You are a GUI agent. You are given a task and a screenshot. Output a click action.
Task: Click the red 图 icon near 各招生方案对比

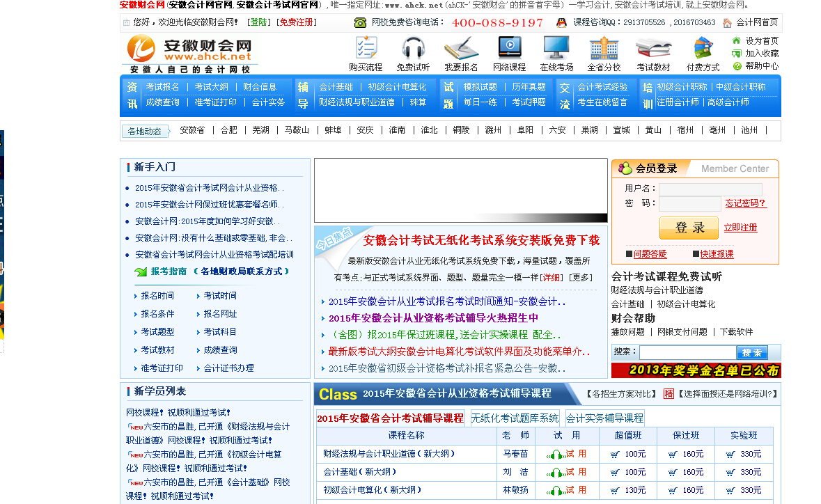pos(668,393)
